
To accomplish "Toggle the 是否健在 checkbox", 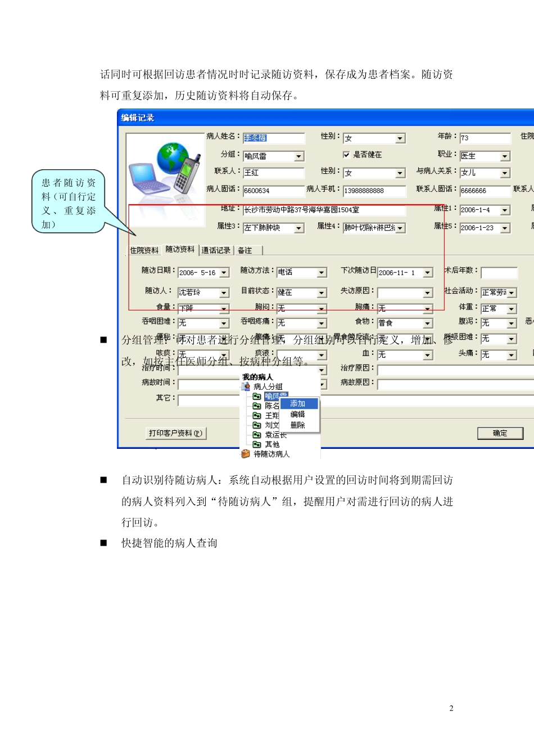I will pyautogui.click(x=346, y=154).
